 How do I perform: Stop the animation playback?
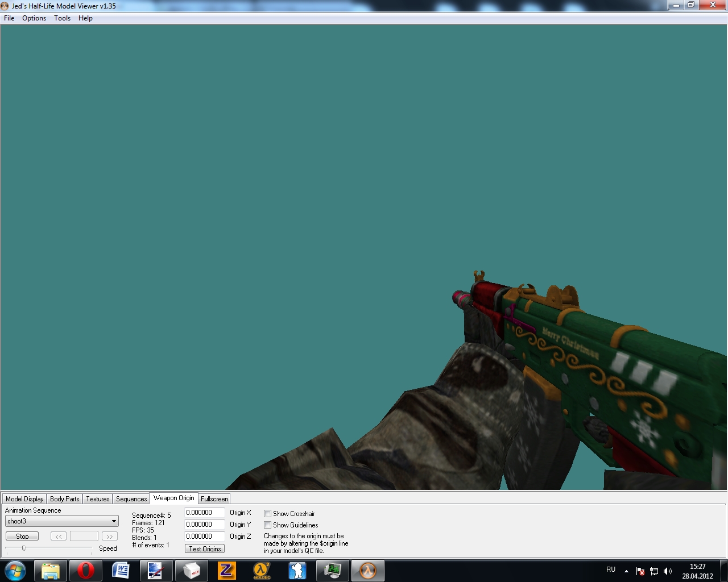22,536
